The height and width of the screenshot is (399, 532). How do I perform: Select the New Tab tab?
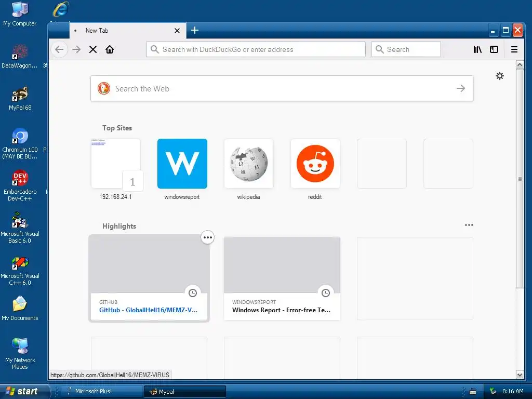coord(128,31)
